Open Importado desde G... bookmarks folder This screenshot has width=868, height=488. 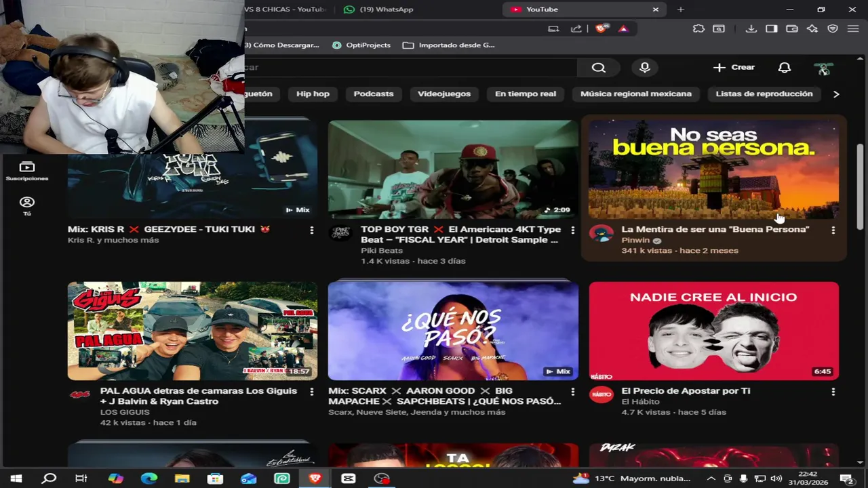pyautogui.click(x=449, y=45)
